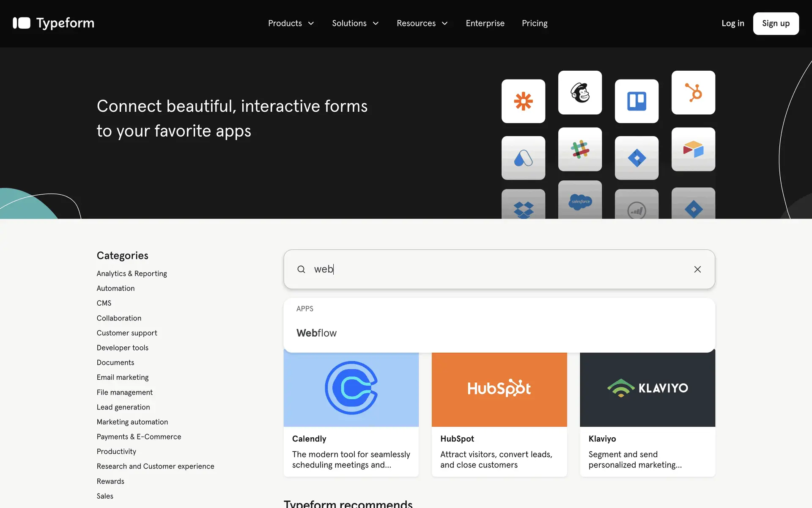Click the Airtable app icon tile
The width and height of the screenshot is (812, 508).
coord(693,149)
